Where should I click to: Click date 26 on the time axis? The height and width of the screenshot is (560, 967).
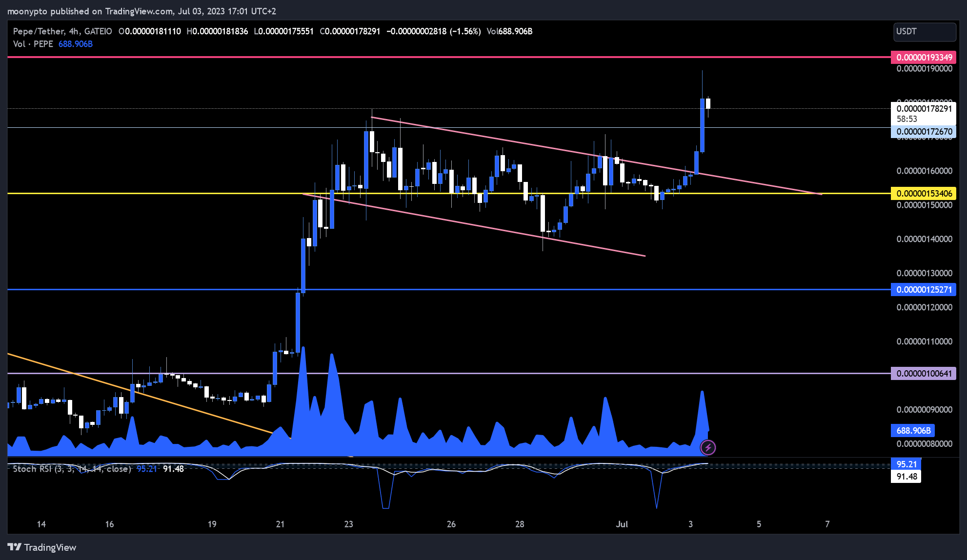pos(451,524)
